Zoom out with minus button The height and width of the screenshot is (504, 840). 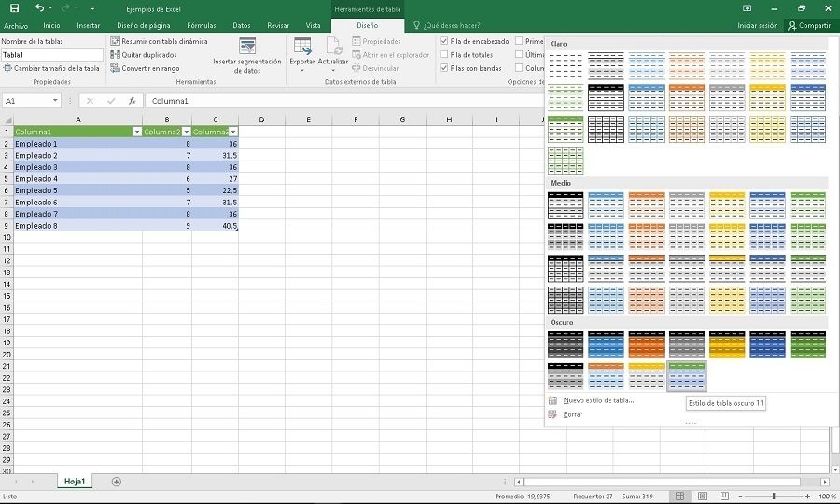pos(740,497)
